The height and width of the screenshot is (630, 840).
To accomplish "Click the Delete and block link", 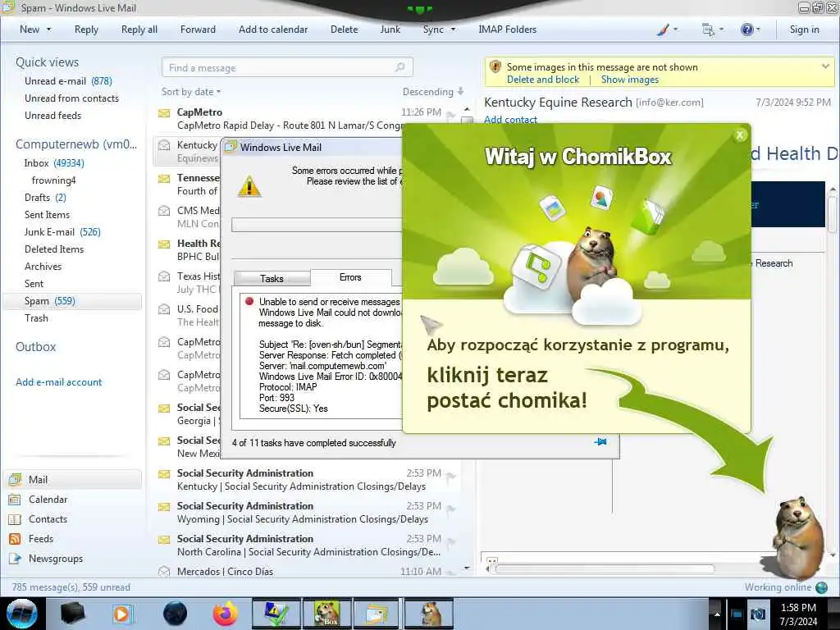I will point(543,80).
